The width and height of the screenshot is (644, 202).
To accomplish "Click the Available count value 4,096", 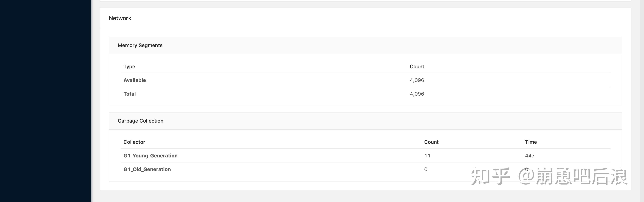I will click(417, 80).
